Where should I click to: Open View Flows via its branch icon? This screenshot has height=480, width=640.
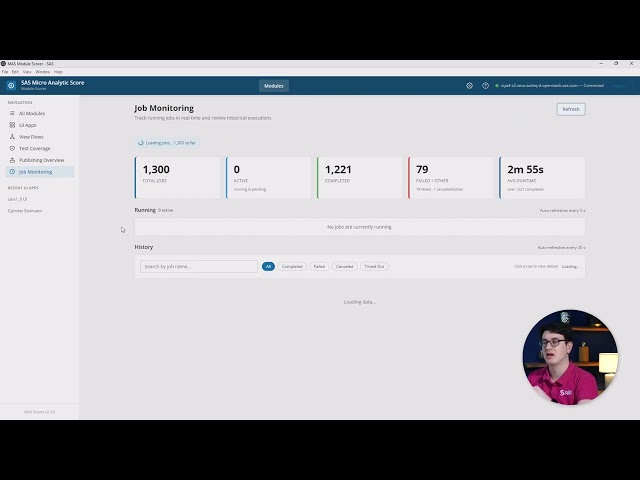coord(12,137)
